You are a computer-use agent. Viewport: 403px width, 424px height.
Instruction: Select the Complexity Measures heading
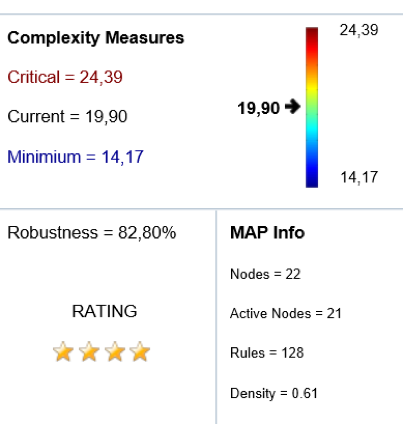(96, 38)
